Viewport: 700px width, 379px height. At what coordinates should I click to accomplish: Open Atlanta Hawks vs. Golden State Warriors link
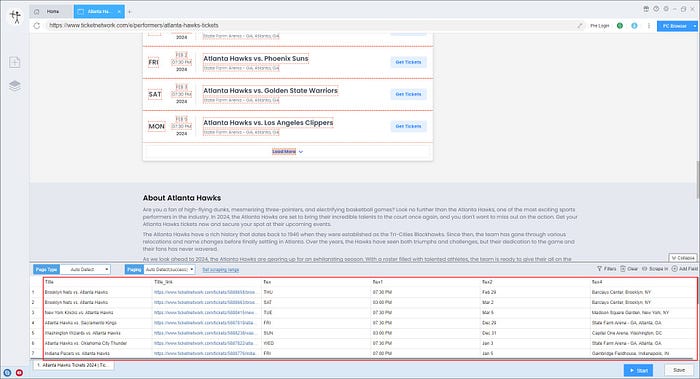pyautogui.click(x=270, y=91)
